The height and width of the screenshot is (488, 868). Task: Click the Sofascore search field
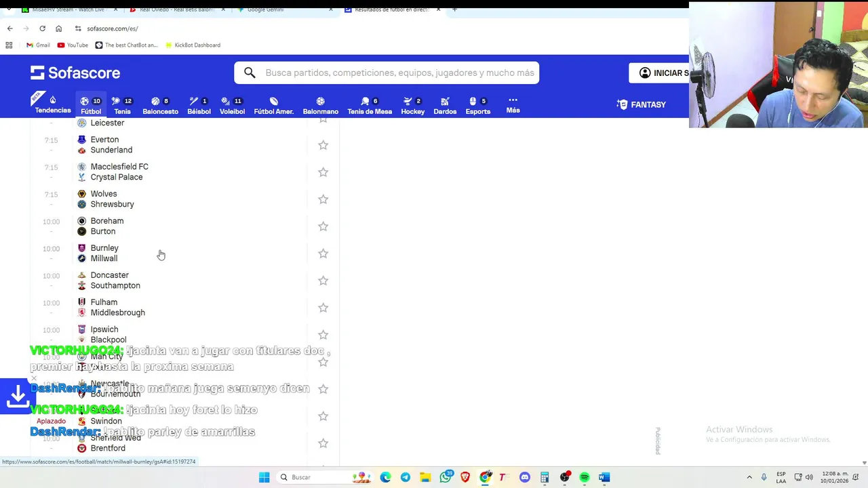[x=387, y=73]
